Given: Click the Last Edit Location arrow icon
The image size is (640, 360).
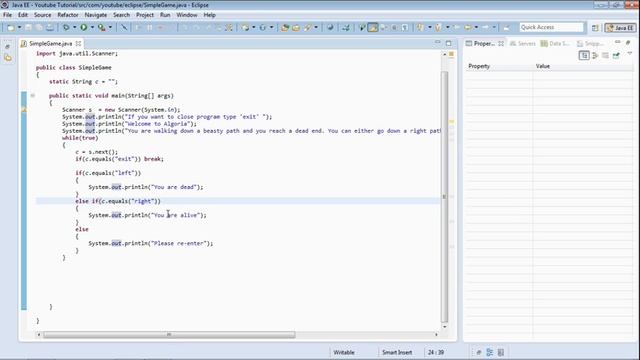Looking at the screenshot, I should (x=457, y=27).
